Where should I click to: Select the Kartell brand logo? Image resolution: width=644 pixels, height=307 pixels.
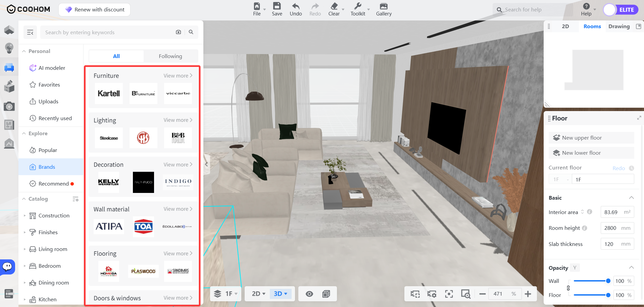point(109,94)
